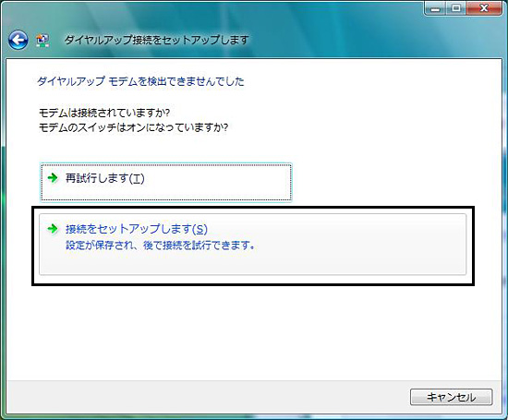The image size is (508, 420).
Task: Click the green arrow beside 接続をセットアップします
Action: pyautogui.click(x=53, y=229)
